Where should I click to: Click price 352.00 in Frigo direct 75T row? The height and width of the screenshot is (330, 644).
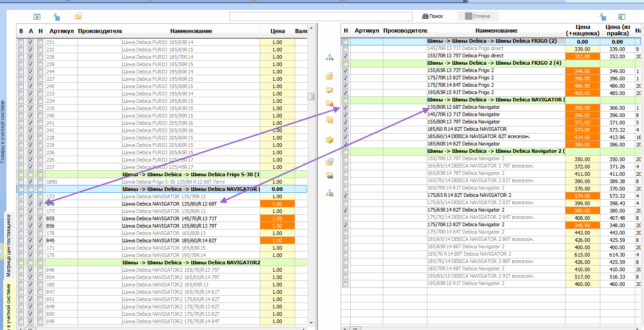(x=582, y=56)
